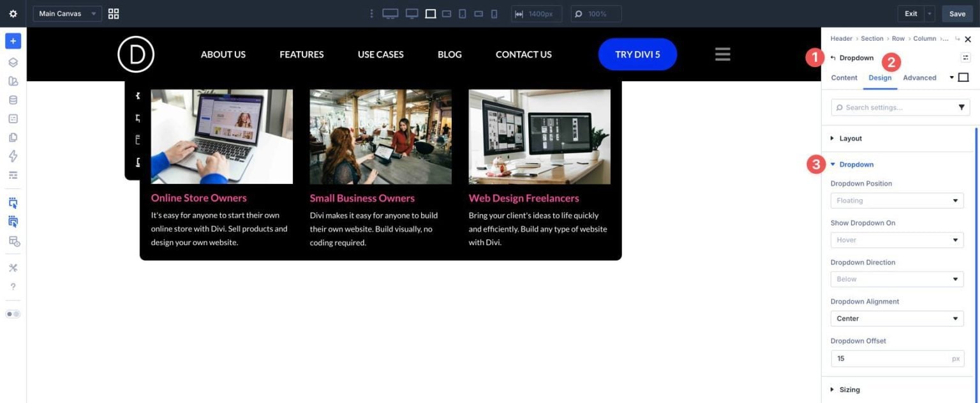Click Section in the breadcrumb
980x403 pixels.
872,38
